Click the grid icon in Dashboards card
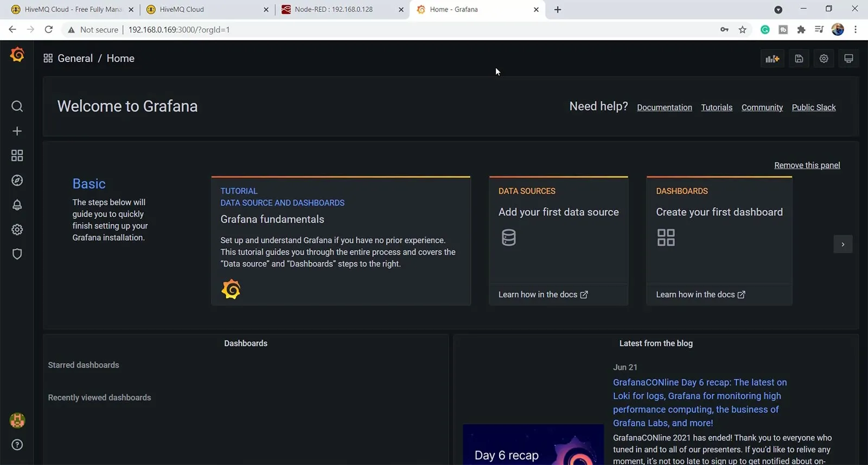 pos(666,237)
